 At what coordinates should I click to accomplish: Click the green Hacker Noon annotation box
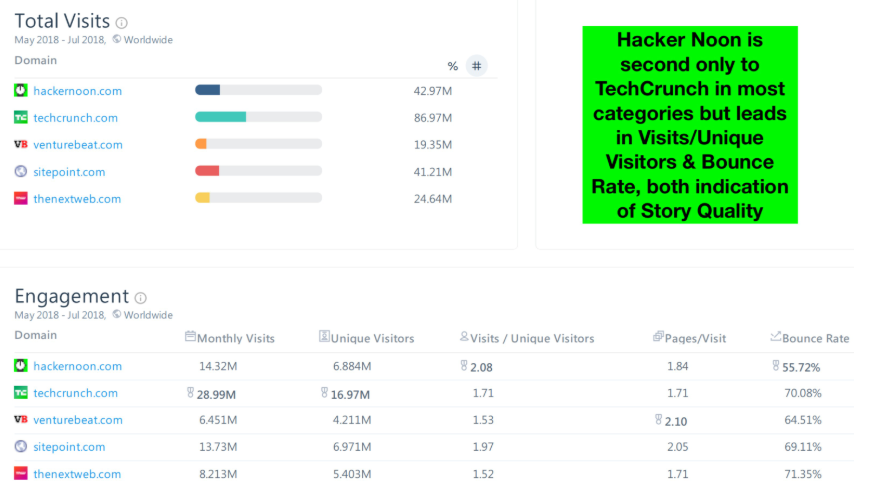tap(690, 125)
